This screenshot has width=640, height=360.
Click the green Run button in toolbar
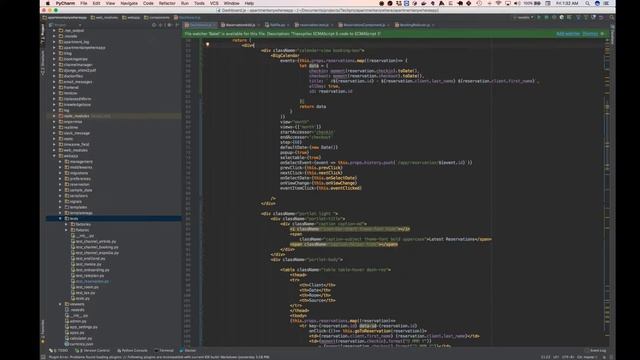coord(539,18)
